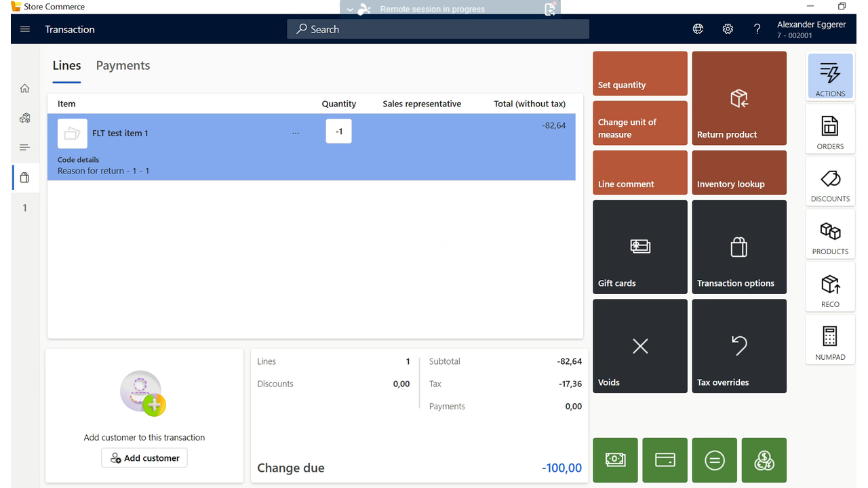This screenshot has width=868, height=488.
Task: Click the Tax value -17,36
Action: tap(570, 384)
